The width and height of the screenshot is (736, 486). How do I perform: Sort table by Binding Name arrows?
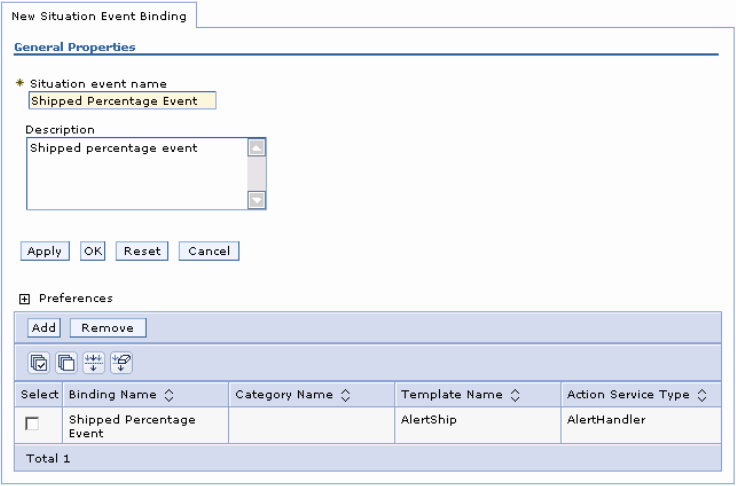168,395
